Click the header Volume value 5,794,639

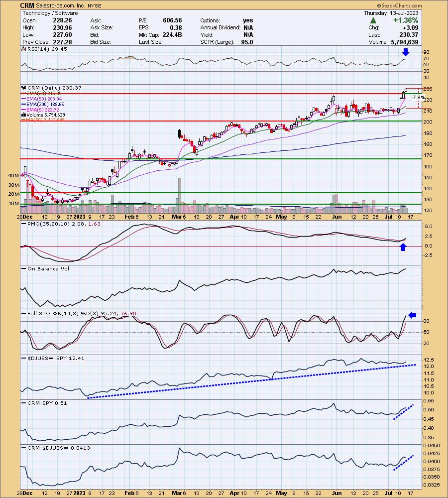[404, 42]
